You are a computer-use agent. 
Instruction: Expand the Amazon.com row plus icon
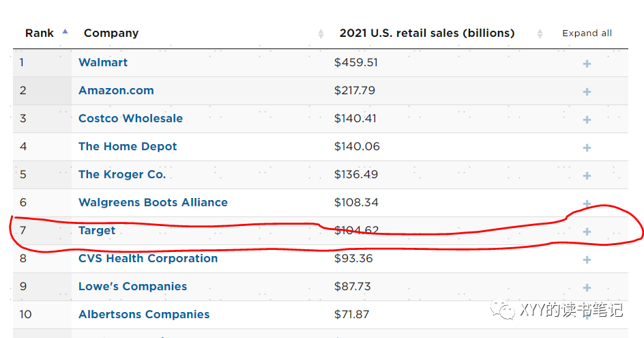[x=587, y=91]
